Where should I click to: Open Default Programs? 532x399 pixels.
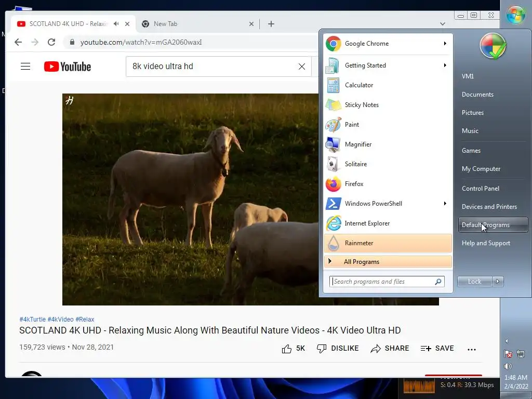point(493,225)
